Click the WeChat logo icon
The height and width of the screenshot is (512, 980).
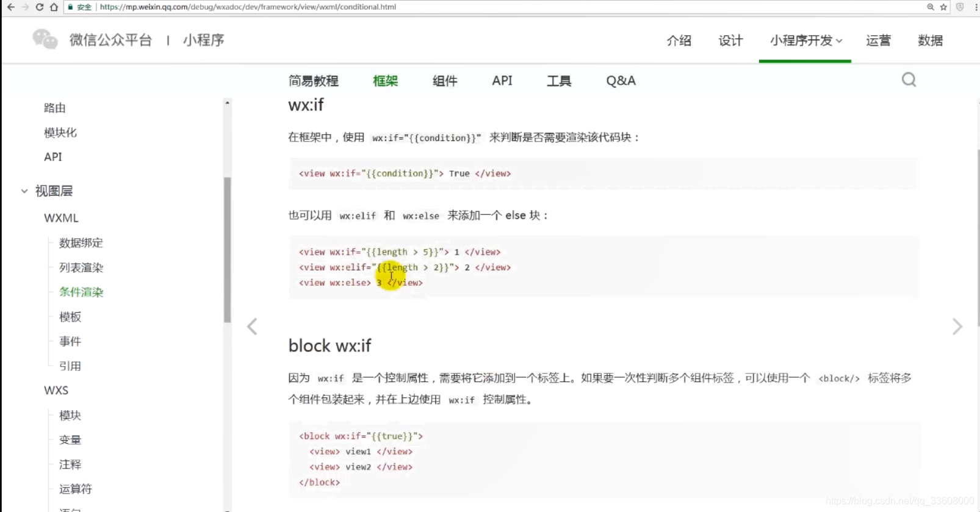pyautogui.click(x=45, y=40)
